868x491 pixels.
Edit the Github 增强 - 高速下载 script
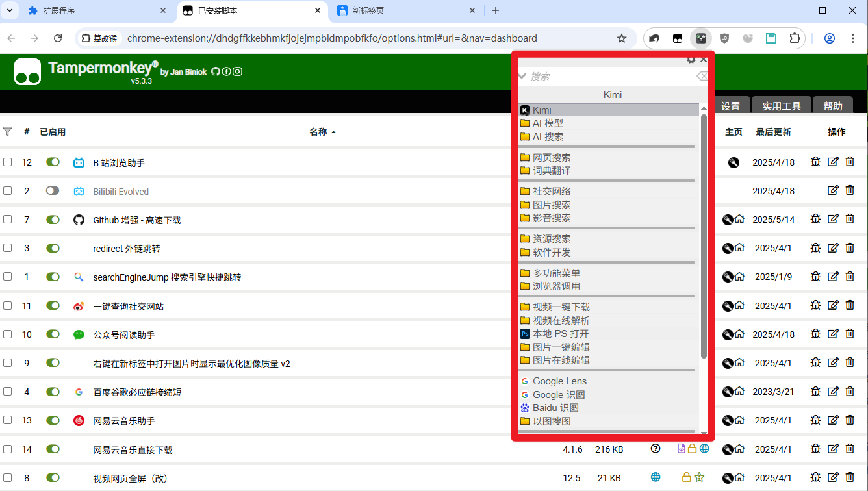click(833, 219)
